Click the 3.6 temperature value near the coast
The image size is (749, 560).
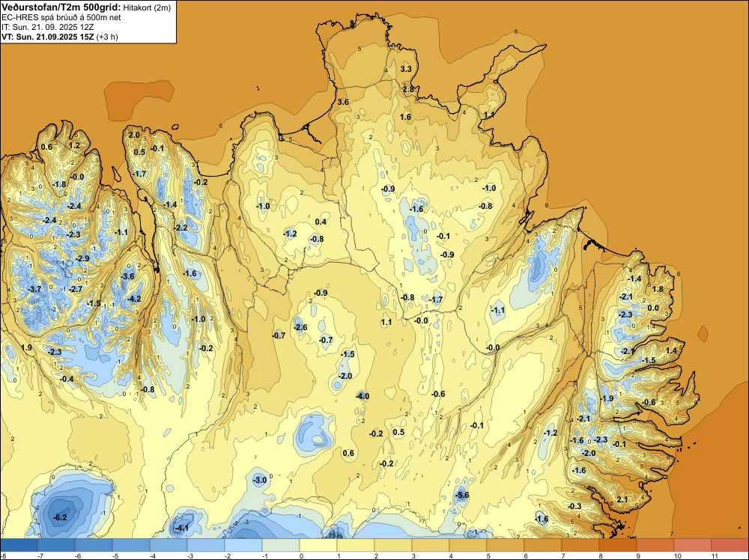click(343, 102)
